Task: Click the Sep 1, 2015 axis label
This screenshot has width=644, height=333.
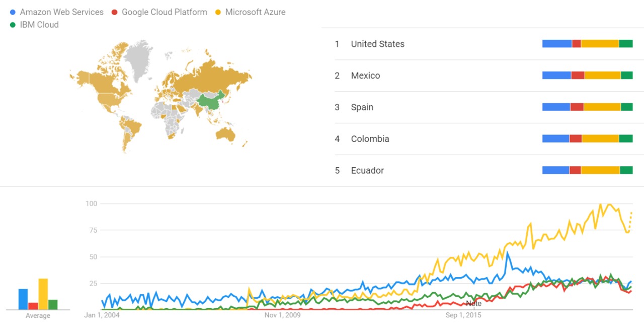Action: (463, 316)
